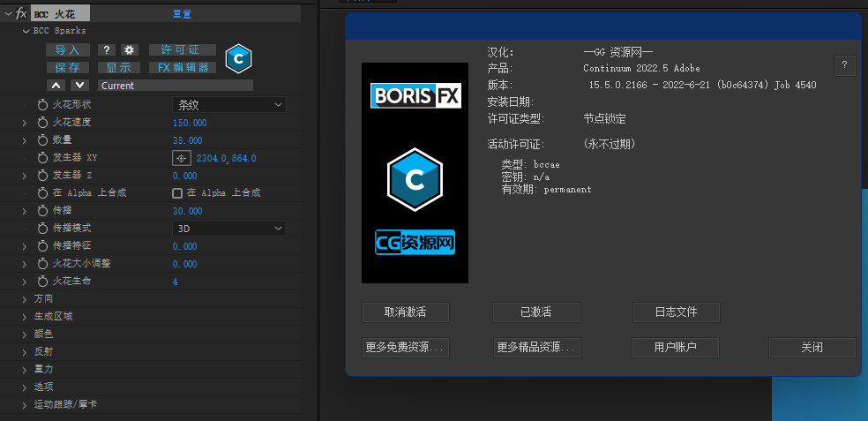Click the 关闭 button in dialog

pos(812,348)
